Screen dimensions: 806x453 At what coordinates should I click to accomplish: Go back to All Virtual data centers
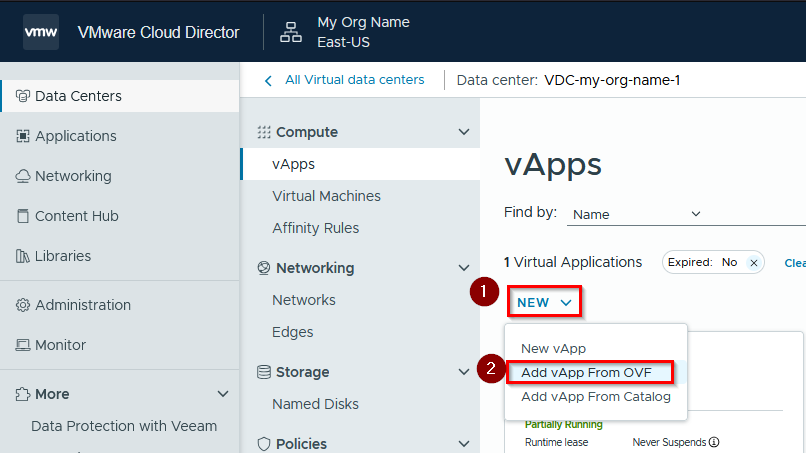point(355,80)
